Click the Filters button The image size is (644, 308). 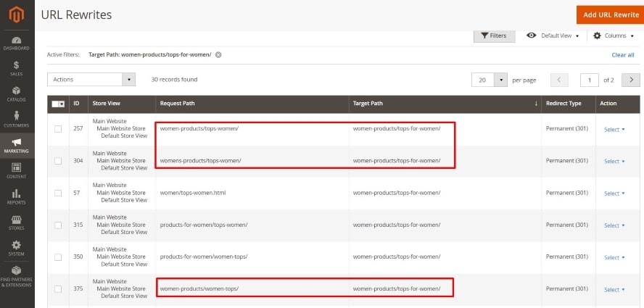494,36
